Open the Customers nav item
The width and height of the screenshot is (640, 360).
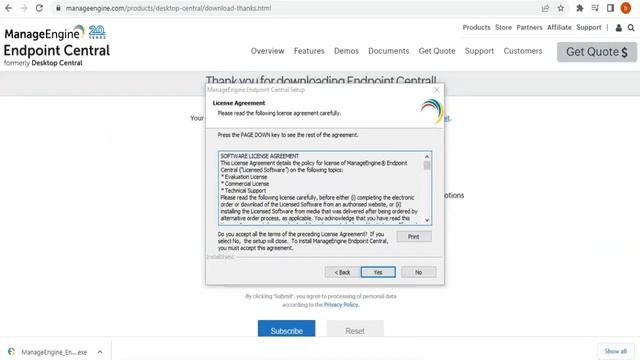click(x=523, y=51)
